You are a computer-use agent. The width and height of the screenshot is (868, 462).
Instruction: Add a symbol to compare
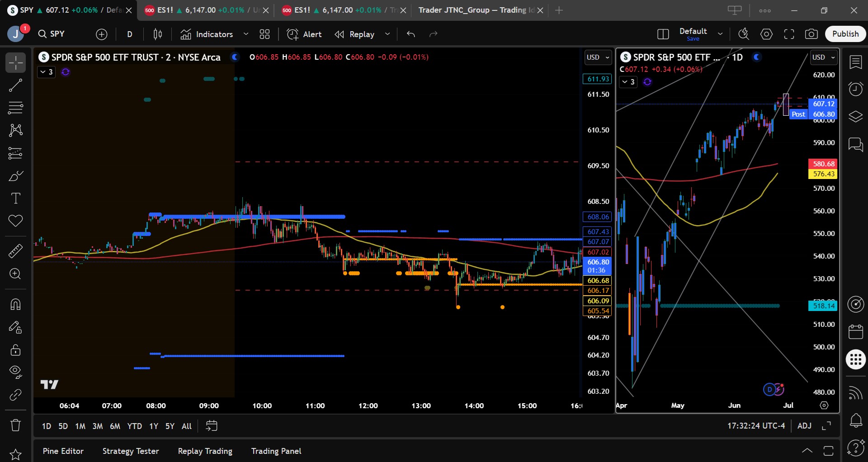[102, 34]
